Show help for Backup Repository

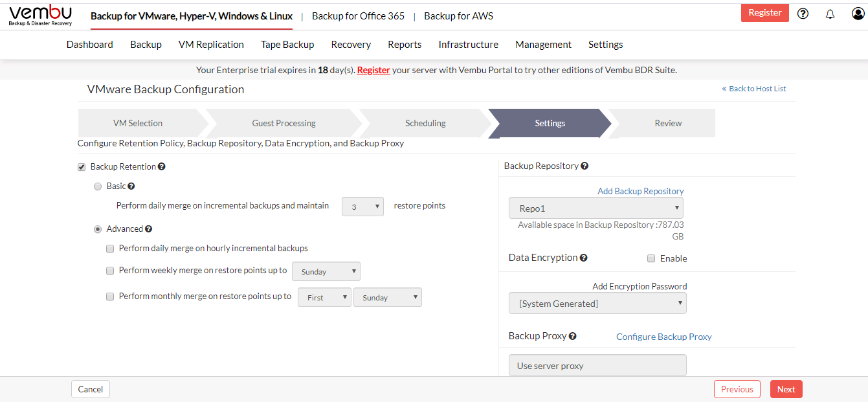tap(584, 166)
